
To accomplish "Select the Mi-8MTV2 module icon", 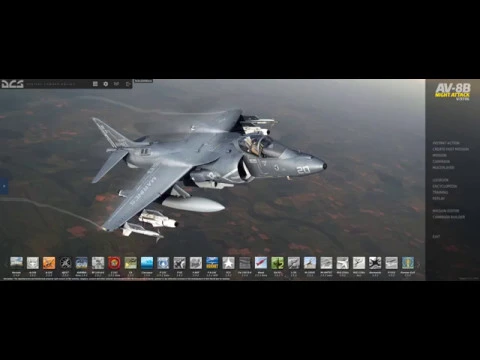I will pyautogui.click(x=326, y=263).
